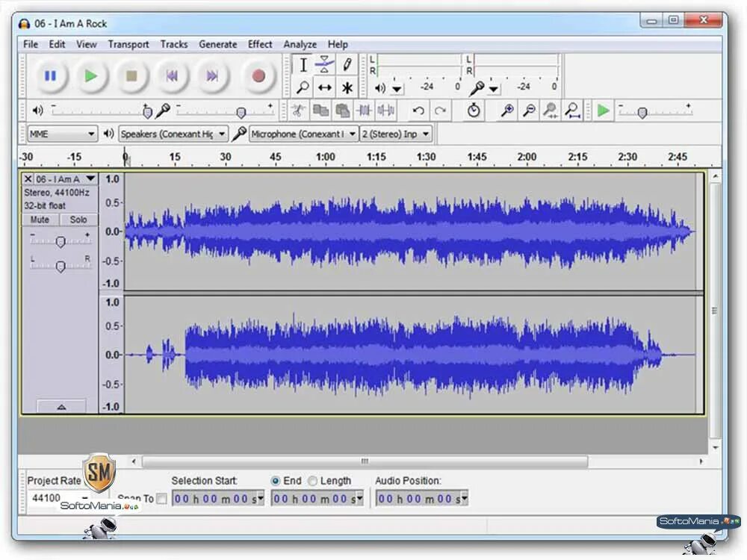
Task: Click the Trim audio icon
Action: tap(364, 111)
